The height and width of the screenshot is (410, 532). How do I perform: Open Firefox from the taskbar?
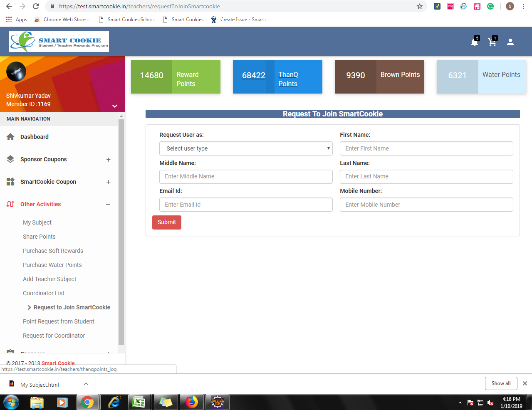pos(192,402)
